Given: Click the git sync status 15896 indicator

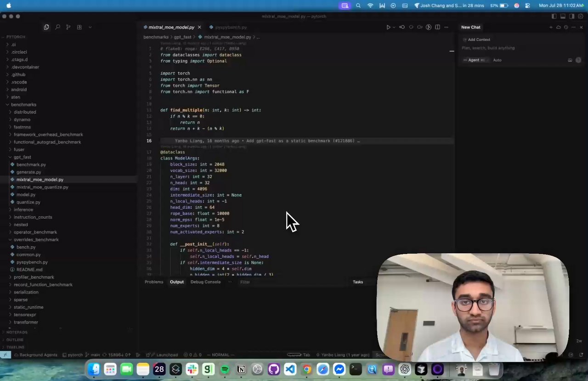Looking at the screenshot, I should tap(117, 355).
